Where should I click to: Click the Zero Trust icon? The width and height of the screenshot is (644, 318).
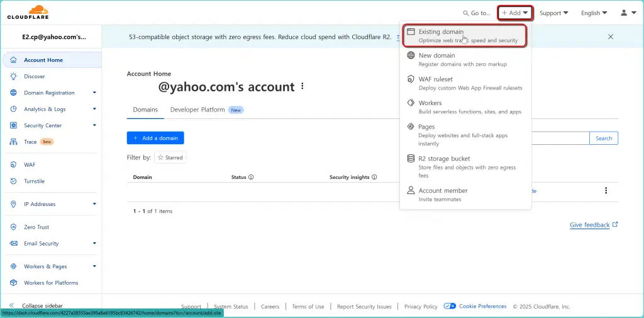(14, 227)
